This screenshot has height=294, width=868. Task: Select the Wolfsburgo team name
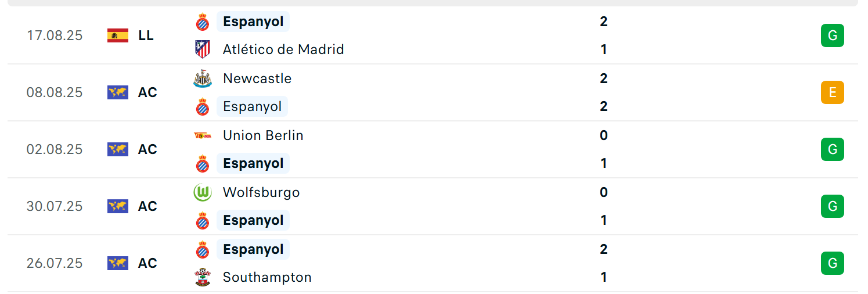[261, 192]
